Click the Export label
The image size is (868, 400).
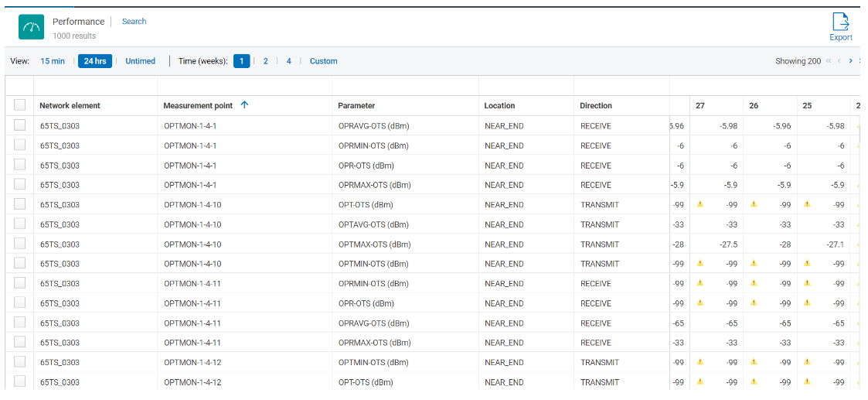[840, 38]
